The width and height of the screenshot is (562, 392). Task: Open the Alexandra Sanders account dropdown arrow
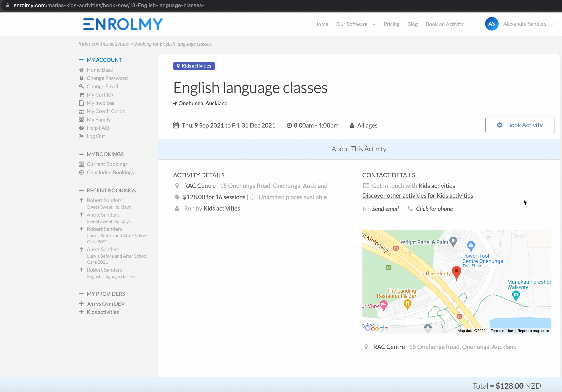point(553,24)
